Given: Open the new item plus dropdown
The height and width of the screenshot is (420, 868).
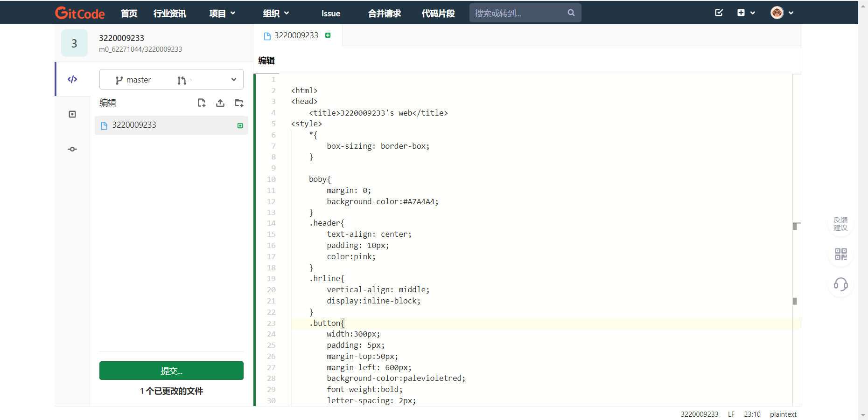Looking at the screenshot, I should click(746, 13).
